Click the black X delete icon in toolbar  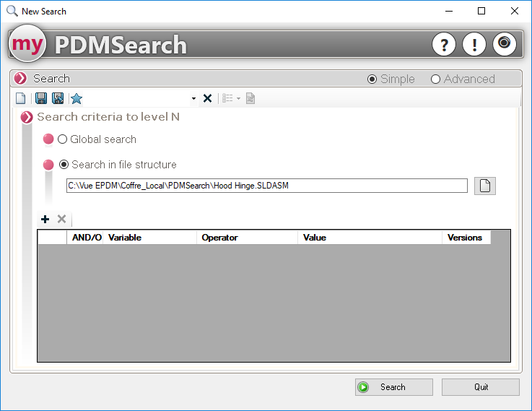click(207, 98)
